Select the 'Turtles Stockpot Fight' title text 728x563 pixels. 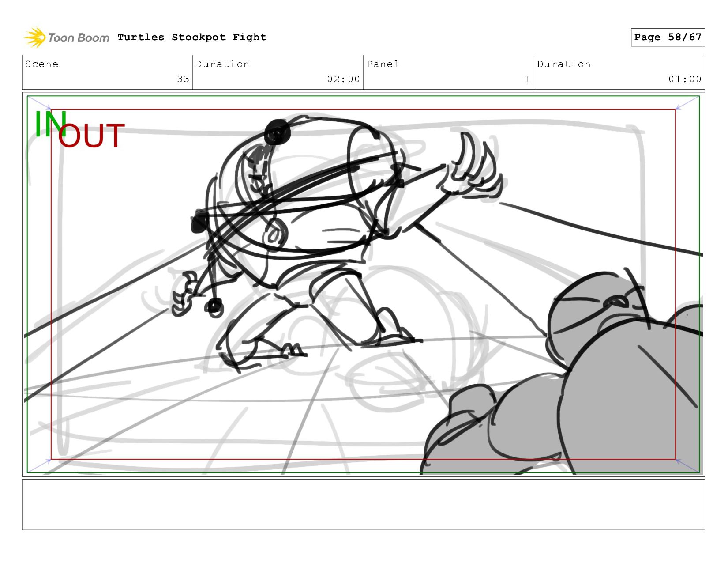point(192,37)
